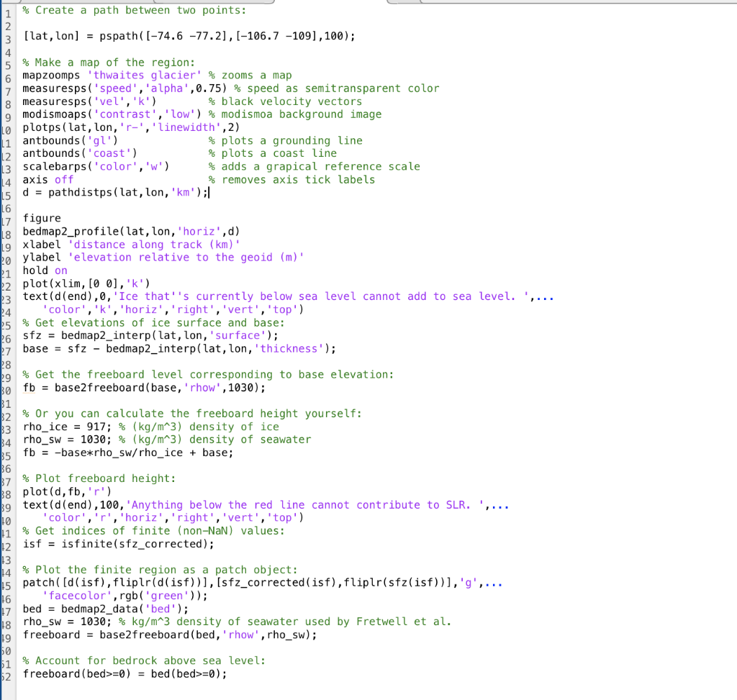The image size is (737, 700).
Task: Click the 'thwaites glacier' string argument
Action: (x=144, y=75)
